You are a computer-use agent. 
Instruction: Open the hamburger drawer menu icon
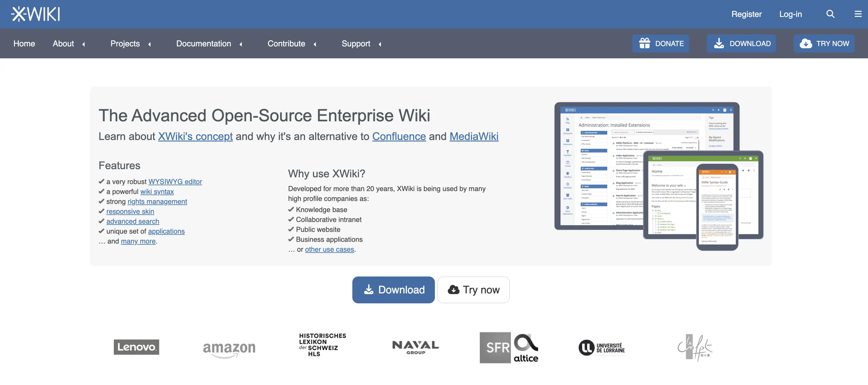tap(858, 14)
